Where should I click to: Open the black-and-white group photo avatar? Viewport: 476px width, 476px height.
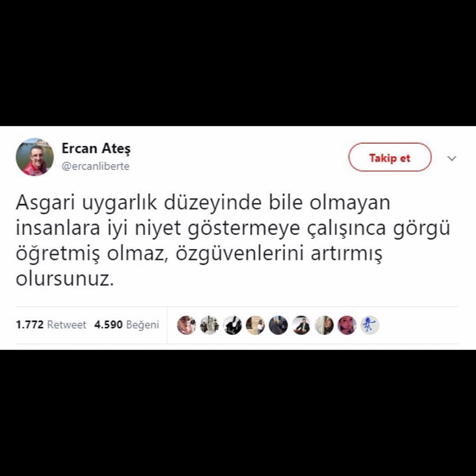click(209, 325)
